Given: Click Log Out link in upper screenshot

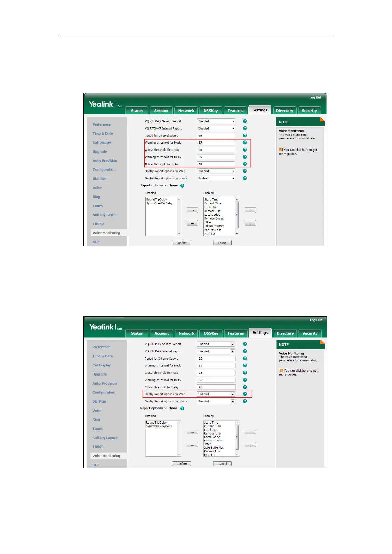Looking at the screenshot, I should pyautogui.click(x=315, y=97).
